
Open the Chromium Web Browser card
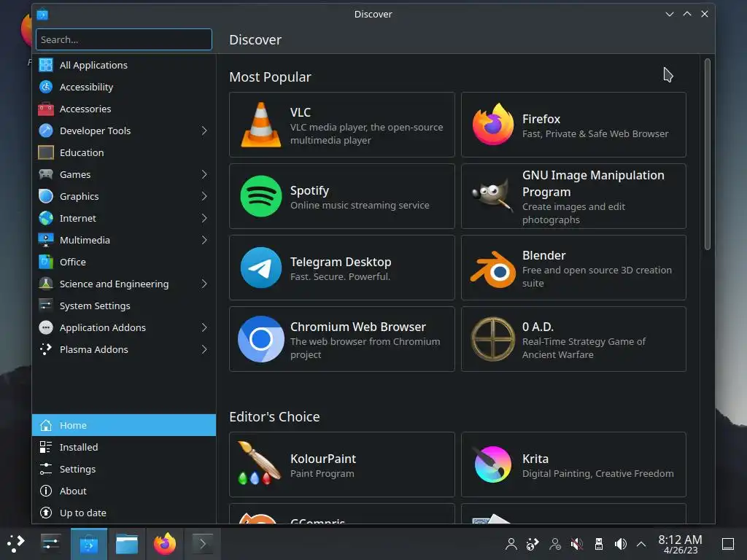342,339
